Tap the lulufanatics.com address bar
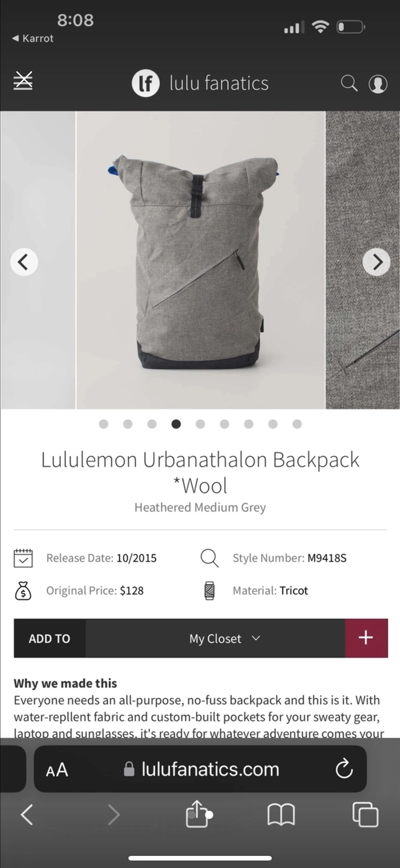The image size is (400, 868). click(x=201, y=769)
